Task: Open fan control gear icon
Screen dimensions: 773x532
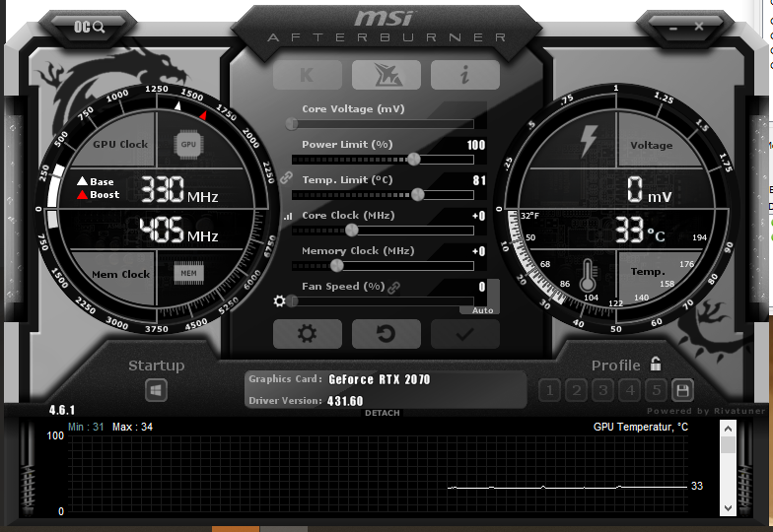Action: (x=280, y=301)
